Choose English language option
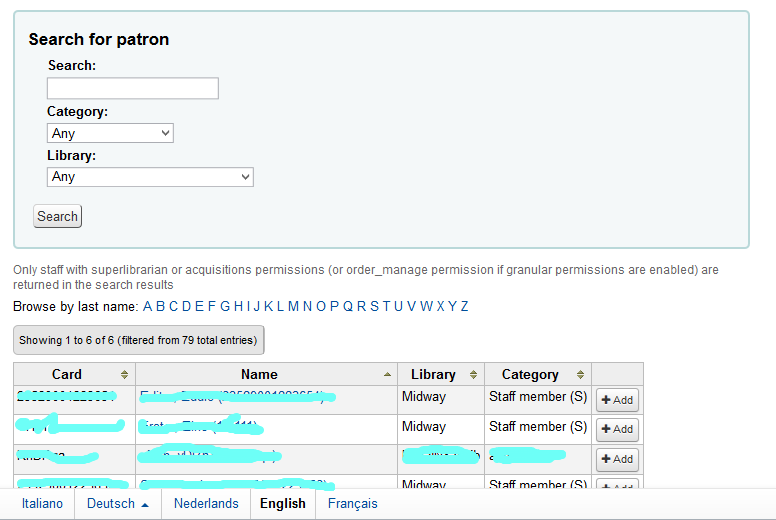Screen dimensions: 776x520 (283, 504)
